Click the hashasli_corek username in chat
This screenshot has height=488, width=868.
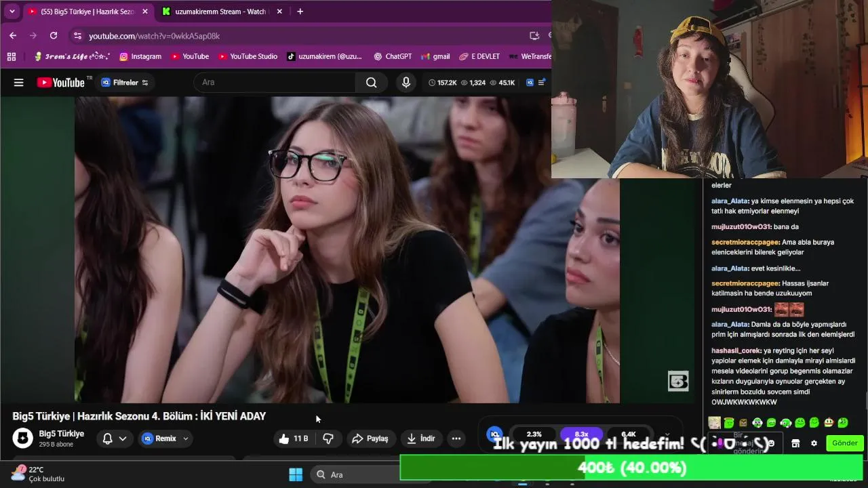pyautogui.click(x=736, y=351)
